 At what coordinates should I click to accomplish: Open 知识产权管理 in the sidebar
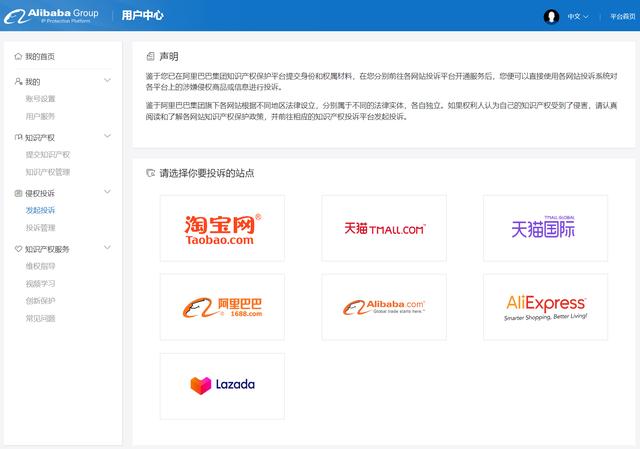tap(48, 172)
